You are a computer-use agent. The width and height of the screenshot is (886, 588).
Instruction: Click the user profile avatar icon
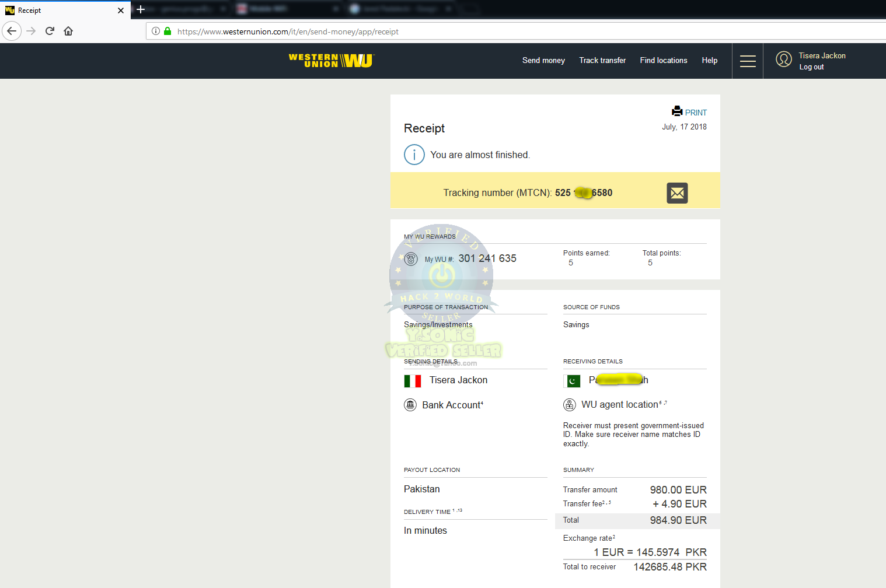(784, 59)
